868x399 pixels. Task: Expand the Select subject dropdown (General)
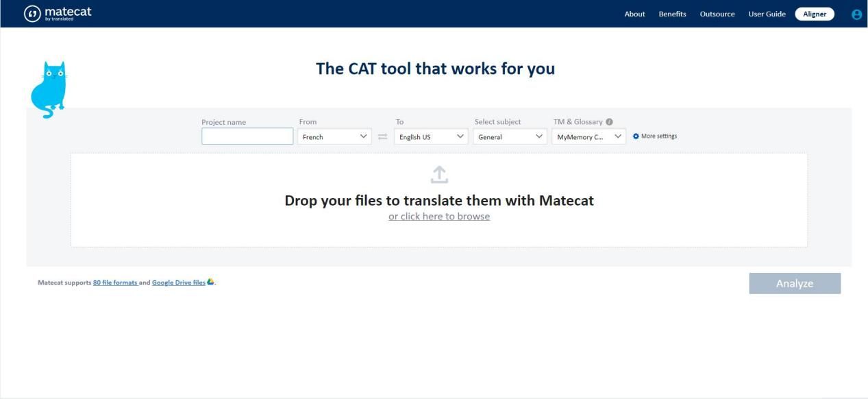(510, 136)
